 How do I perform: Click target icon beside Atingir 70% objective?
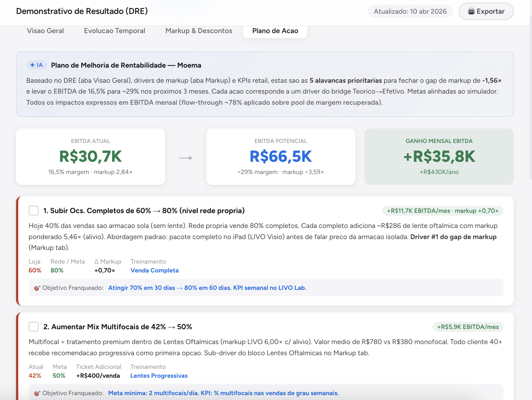tap(37, 288)
